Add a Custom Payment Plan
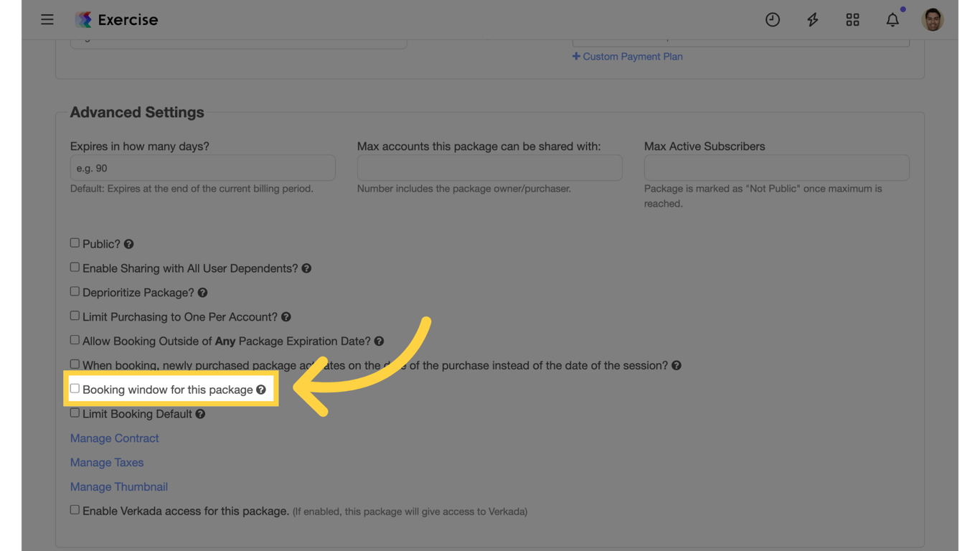This screenshot has width=980, height=551. click(x=628, y=56)
